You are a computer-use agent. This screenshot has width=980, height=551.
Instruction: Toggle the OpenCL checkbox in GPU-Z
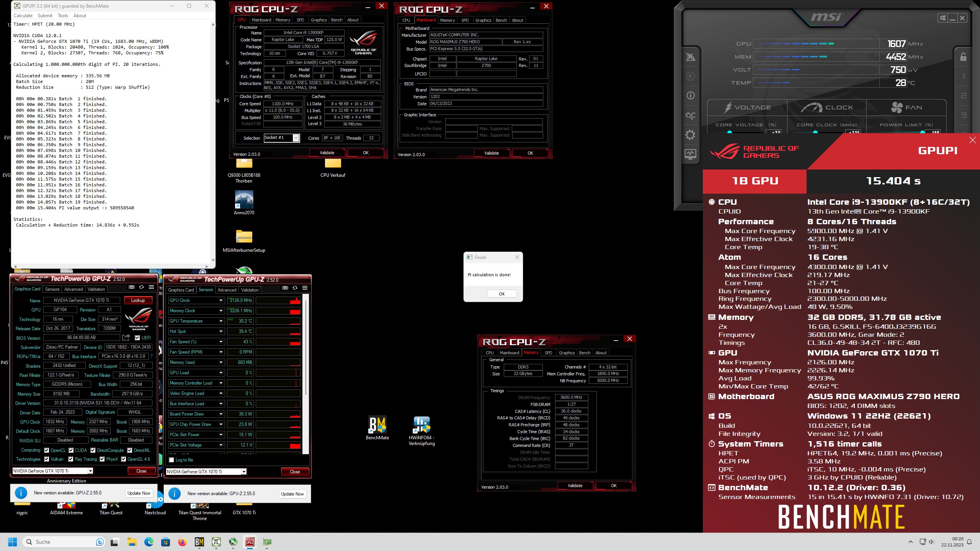click(x=47, y=450)
